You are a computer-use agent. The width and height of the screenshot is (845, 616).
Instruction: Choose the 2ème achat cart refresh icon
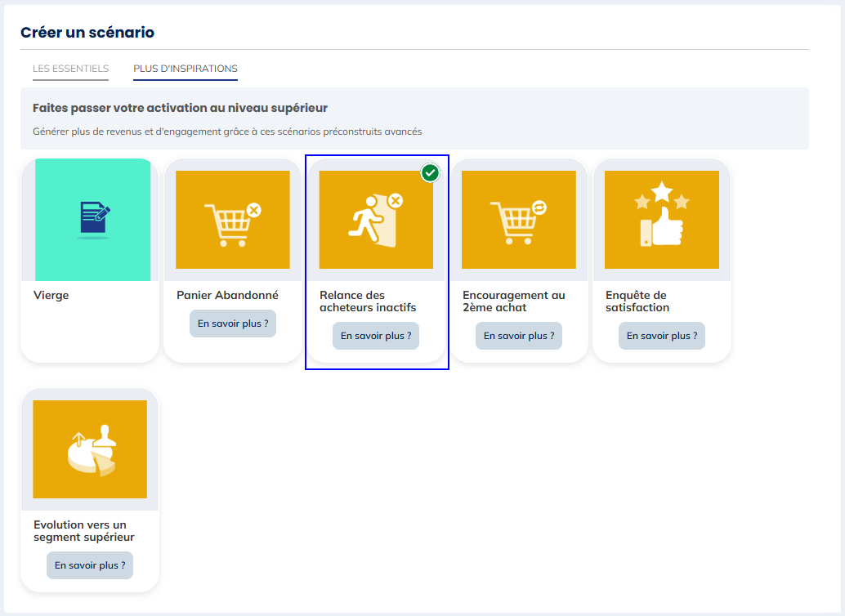[519, 220]
